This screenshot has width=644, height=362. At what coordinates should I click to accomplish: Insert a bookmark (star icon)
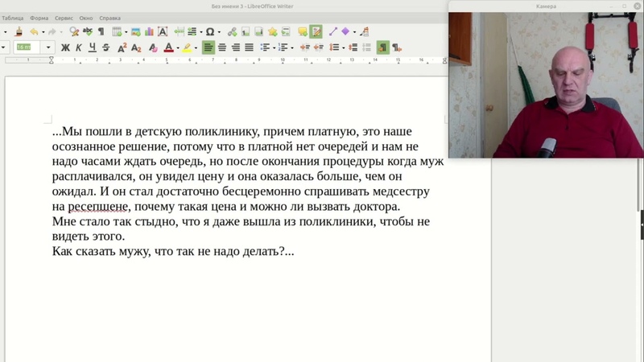[272, 31]
